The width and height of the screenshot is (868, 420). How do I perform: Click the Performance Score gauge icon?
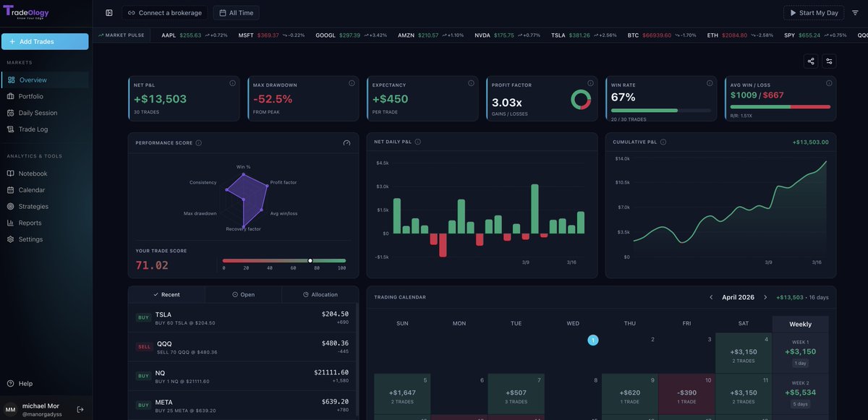point(346,143)
